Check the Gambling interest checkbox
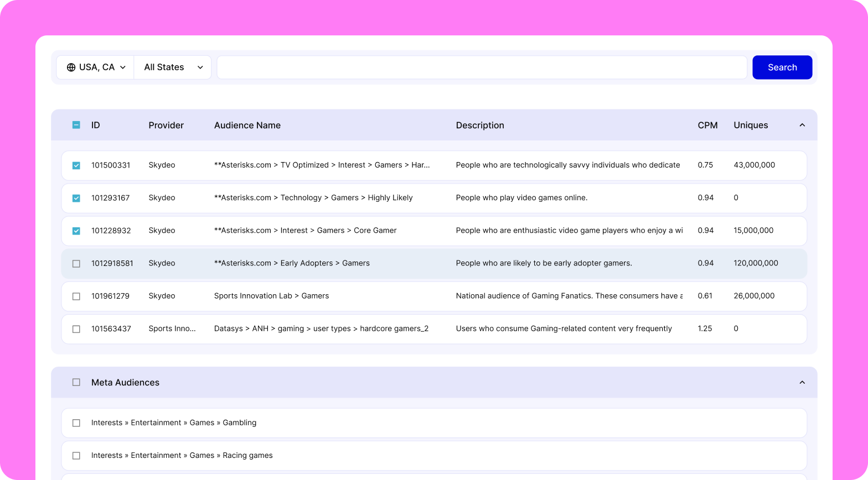The image size is (868, 480). click(76, 423)
